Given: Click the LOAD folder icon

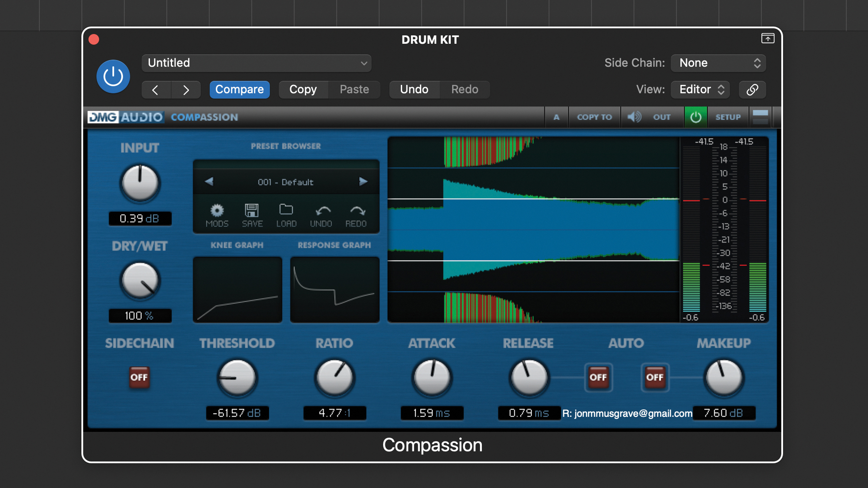Looking at the screenshot, I should [x=286, y=210].
